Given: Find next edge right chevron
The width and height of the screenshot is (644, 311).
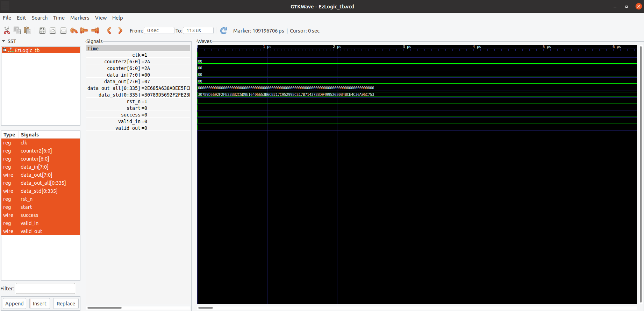Looking at the screenshot, I should point(120,31).
